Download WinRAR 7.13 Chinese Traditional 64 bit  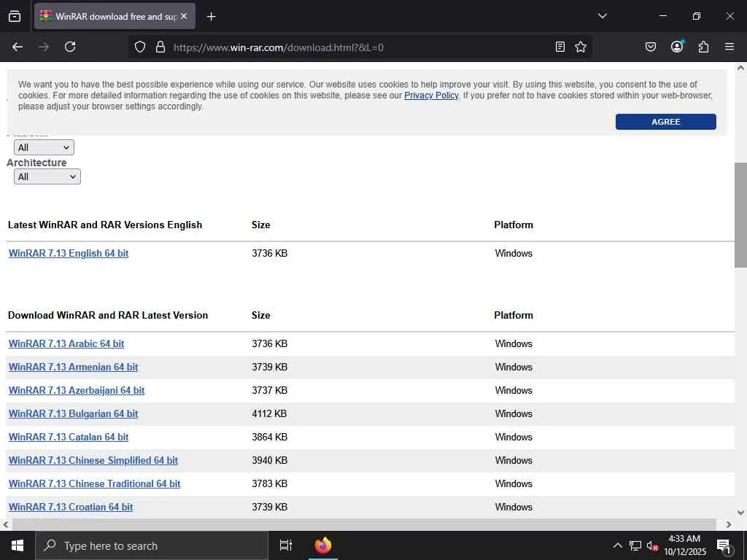[x=94, y=484]
